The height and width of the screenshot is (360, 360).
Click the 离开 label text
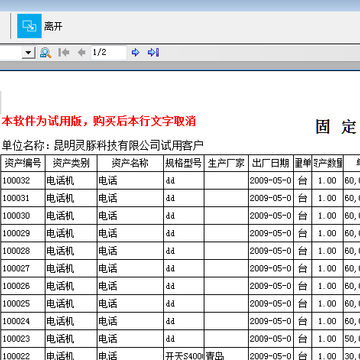click(x=53, y=26)
